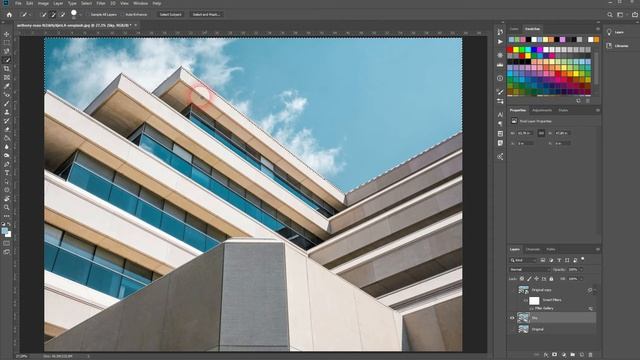Switch to the Color tab

[x=514, y=29]
